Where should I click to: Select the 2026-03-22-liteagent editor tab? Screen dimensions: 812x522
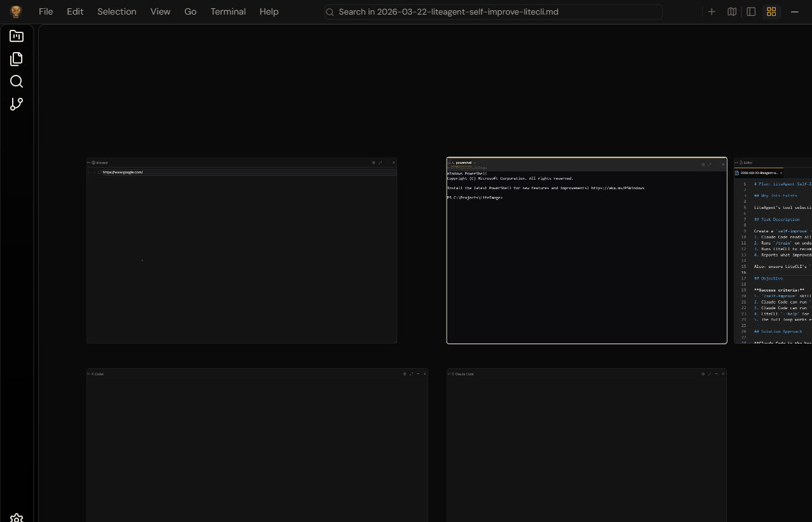pyautogui.click(x=758, y=173)
